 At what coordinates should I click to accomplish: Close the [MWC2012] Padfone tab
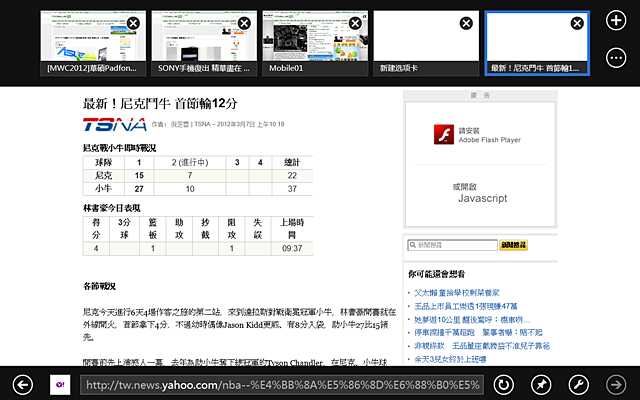pyautogui.click(x=133, y=23)
